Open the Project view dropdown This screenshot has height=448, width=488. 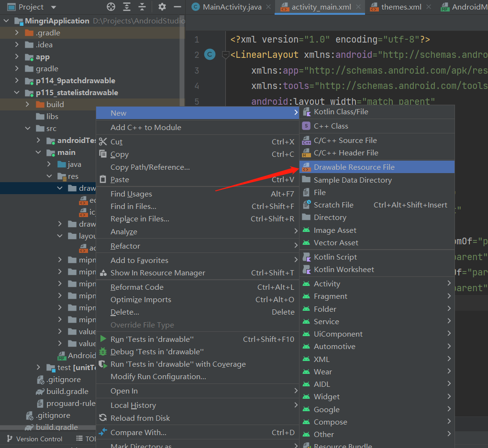pyautogui.click(x=53, y=7)
